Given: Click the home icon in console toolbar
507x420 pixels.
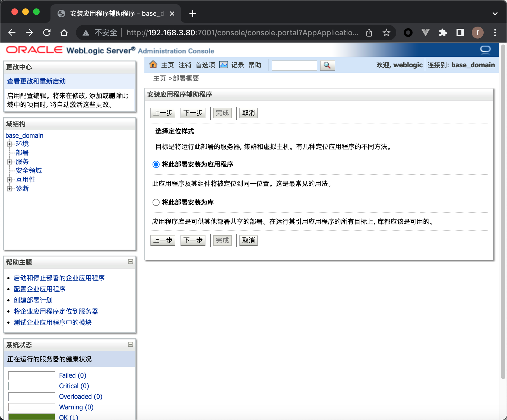Looking at the screenshot, I should pyautogui.click(x=153, y=65).
